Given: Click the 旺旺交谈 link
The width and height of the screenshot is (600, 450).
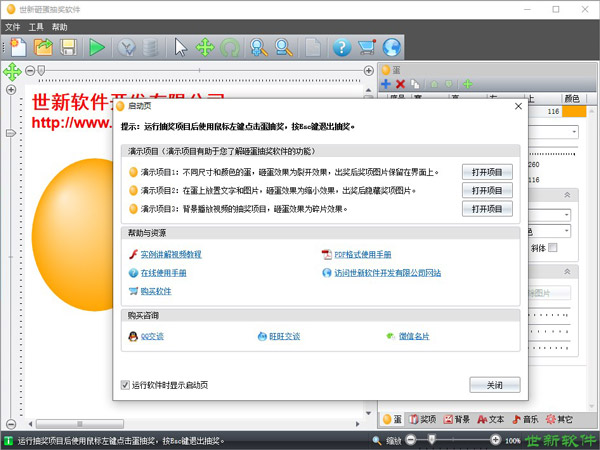Looking at the screenshot, I should [284, 336].
